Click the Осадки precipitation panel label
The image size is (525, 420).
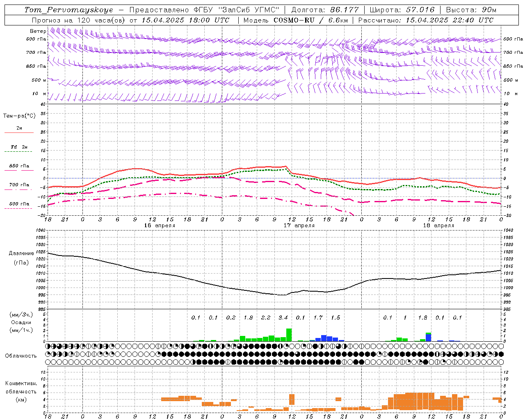[x=21, y=322]
